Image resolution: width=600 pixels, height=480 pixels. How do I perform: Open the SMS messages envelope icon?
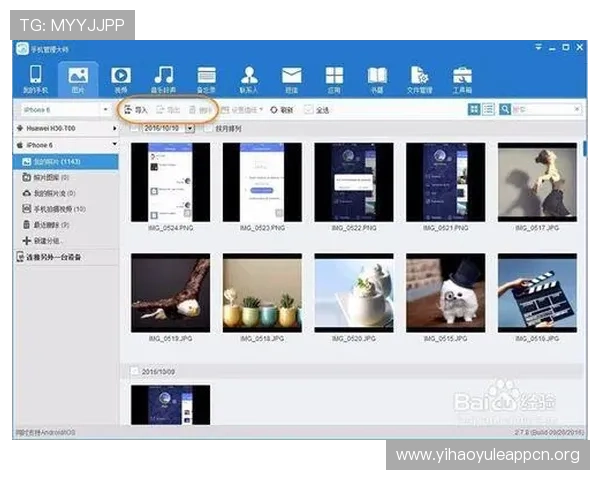click(291, 78)
